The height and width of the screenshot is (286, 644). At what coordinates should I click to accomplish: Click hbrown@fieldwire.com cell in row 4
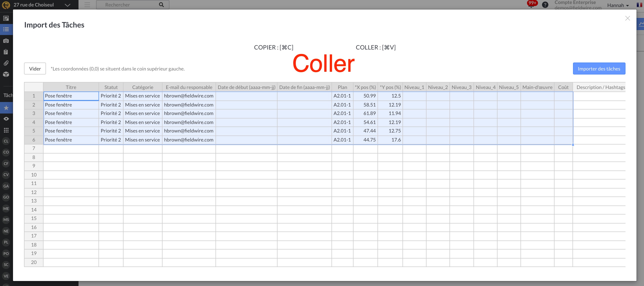click(189, 122)
